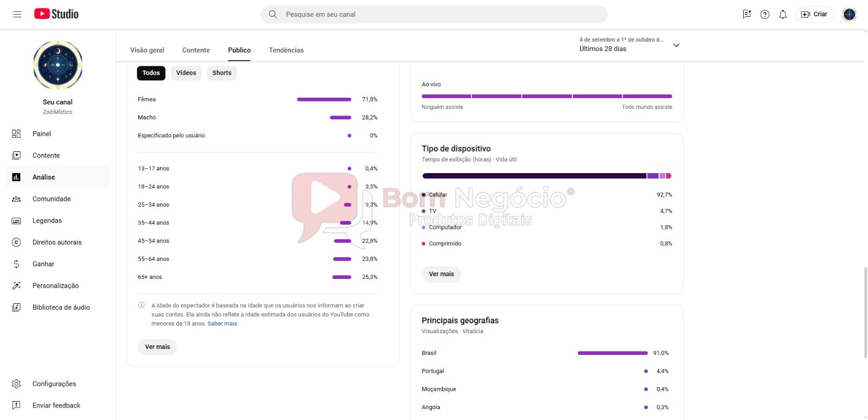Switch to the Tendências tab

coord(286,50)
